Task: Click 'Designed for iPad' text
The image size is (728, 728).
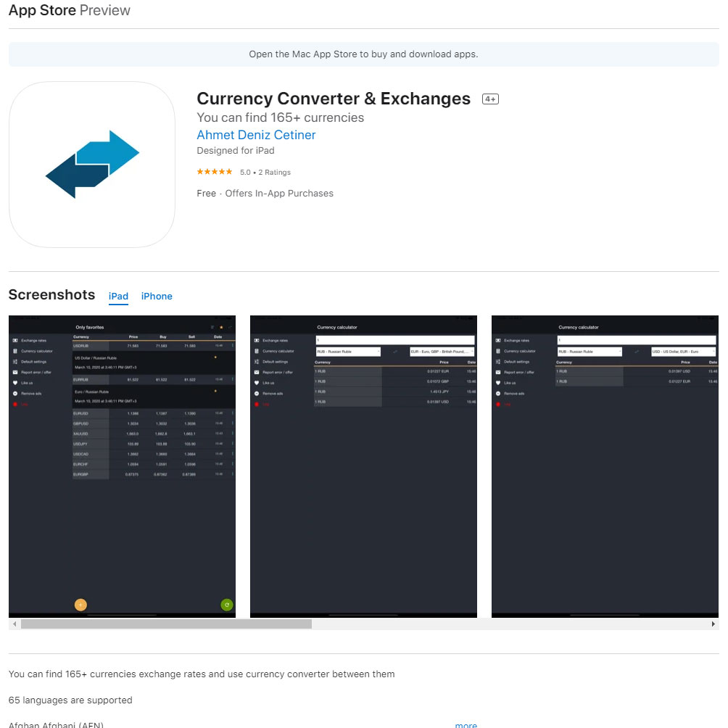Action: coord(236,150)
